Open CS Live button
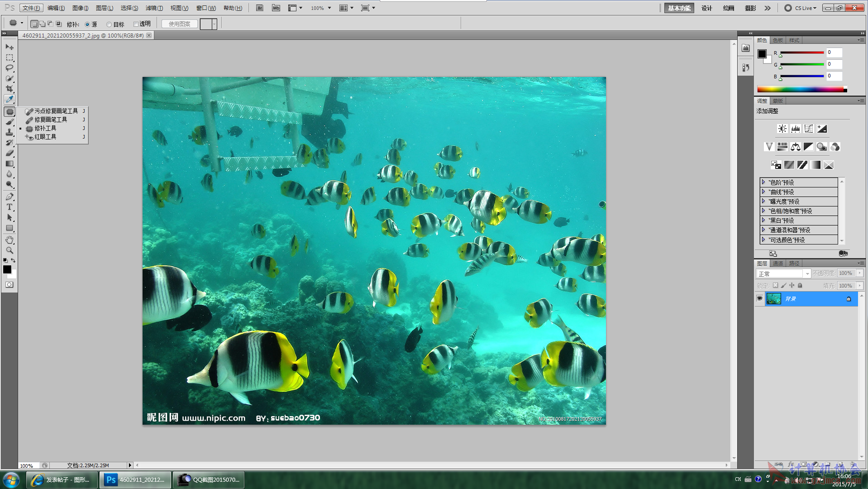Screen dimensions: 868x489 [800, 8]
